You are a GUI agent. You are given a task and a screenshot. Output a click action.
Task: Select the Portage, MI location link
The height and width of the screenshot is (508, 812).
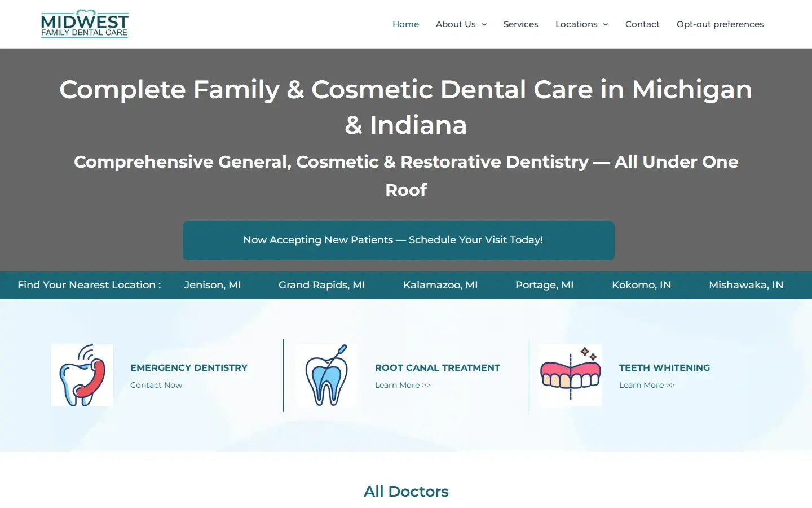545,285
